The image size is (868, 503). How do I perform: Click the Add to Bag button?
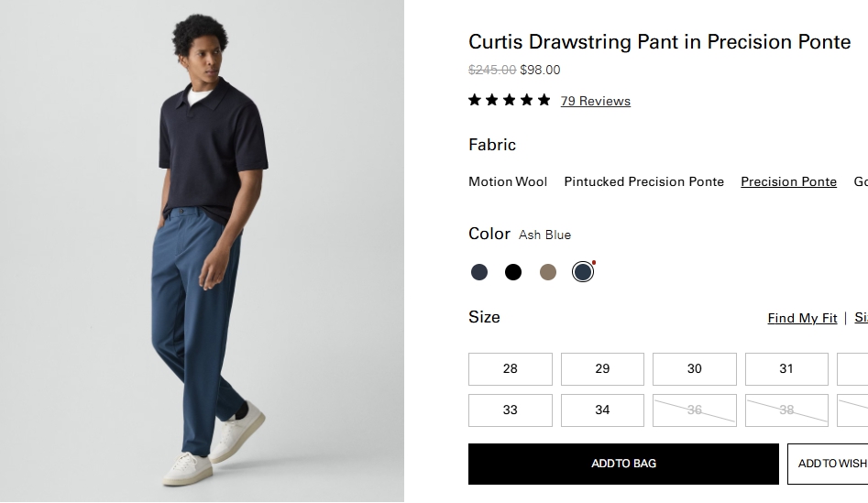[x=623, y=464]
